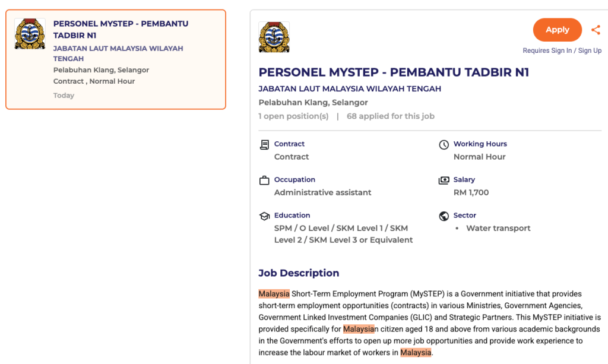Image resolution: width=608 pixels, height=364 pixels.
Task: Click the 68 applied for this job text
Action: [390, 116]
